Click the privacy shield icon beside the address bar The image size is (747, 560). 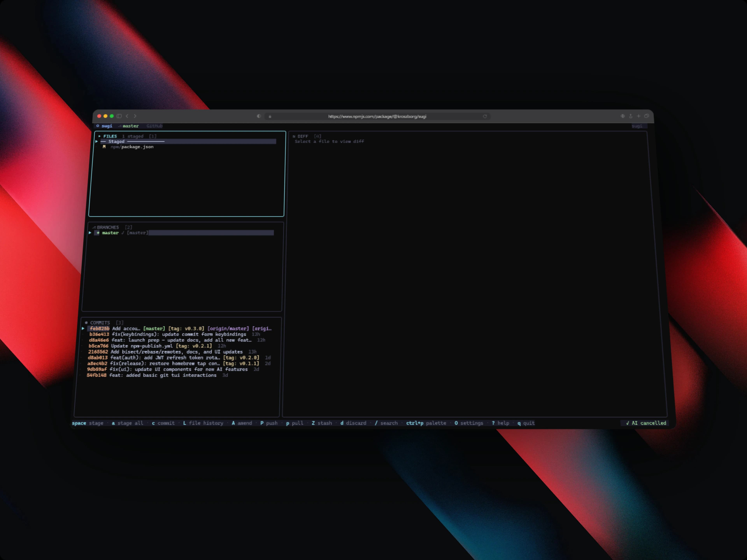259,116
